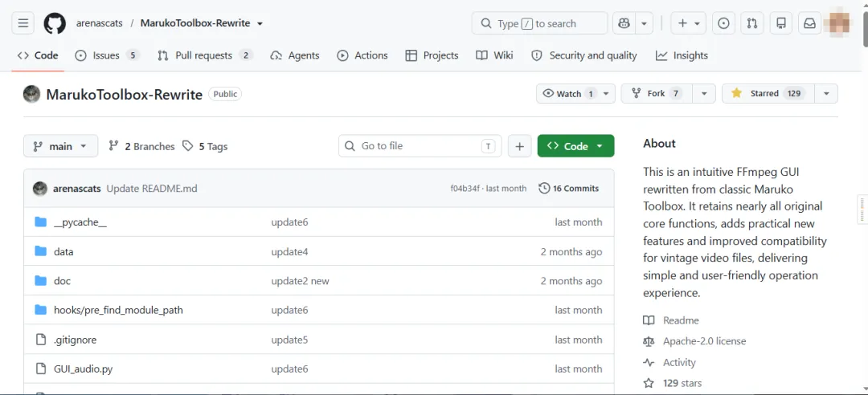Screen dimensions: 868x395
Task: Open the .gitignore file
Action: (x=76, y=340)
